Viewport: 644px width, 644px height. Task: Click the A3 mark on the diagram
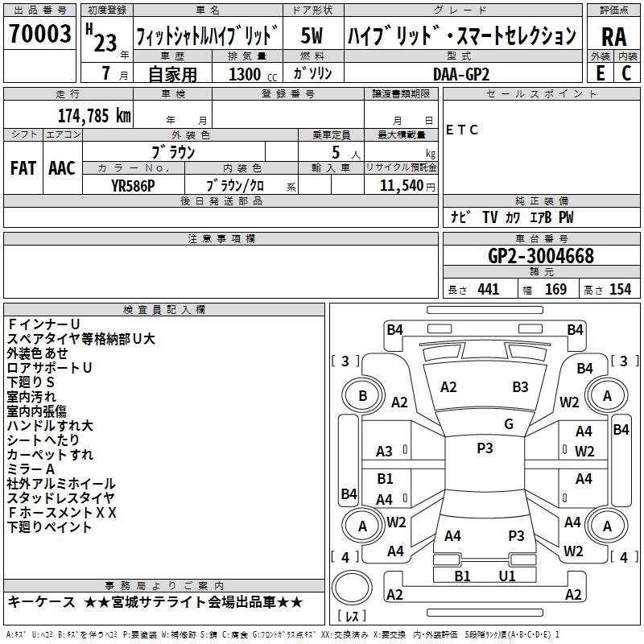click(385, 452)
